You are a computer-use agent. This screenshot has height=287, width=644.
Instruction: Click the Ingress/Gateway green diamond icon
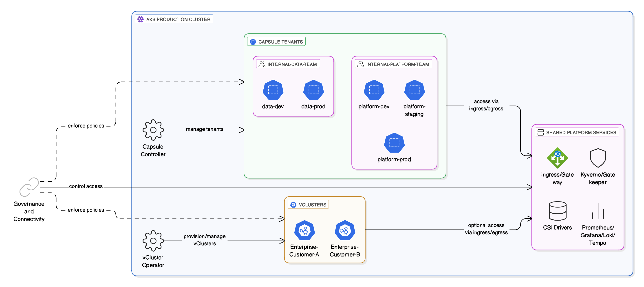point(557,158)
